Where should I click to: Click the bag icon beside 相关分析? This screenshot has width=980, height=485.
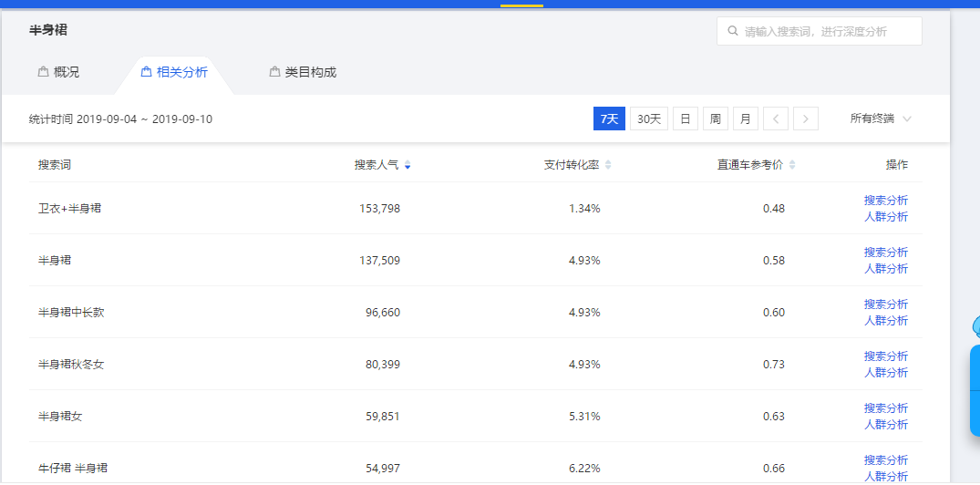pyautogui.click(x=146, y=72)
